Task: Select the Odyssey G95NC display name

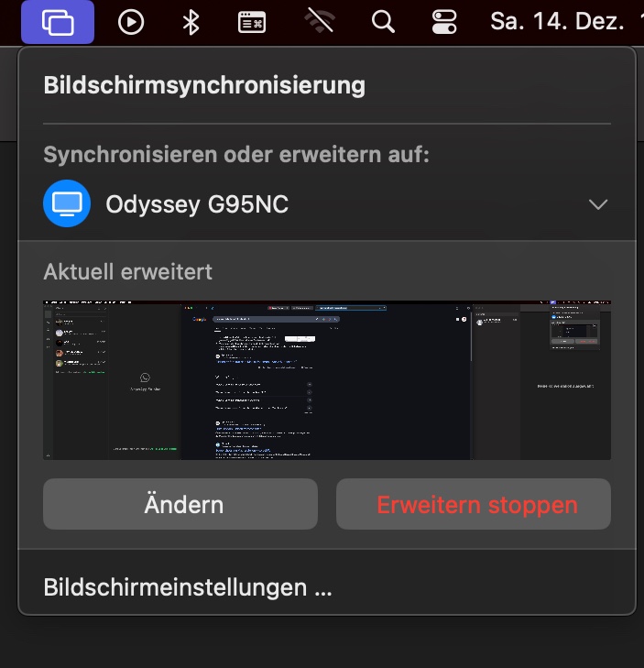Action: (x=197, y=204)
